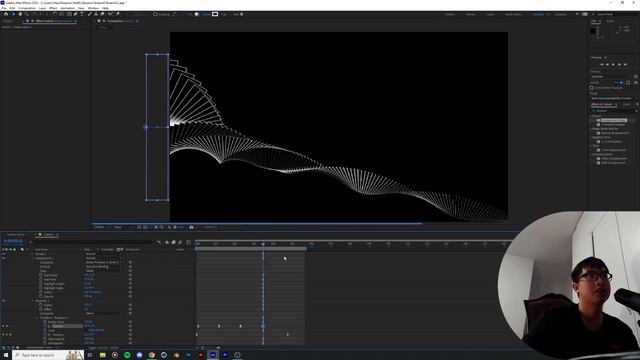Click the Edit Gradient link
Viewport: 640px width, 360px height.
(93, 292)
